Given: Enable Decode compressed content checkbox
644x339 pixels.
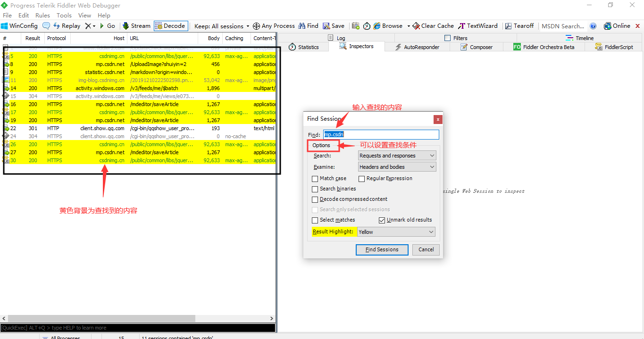Looking at the screenshot, I should [315, 199].
